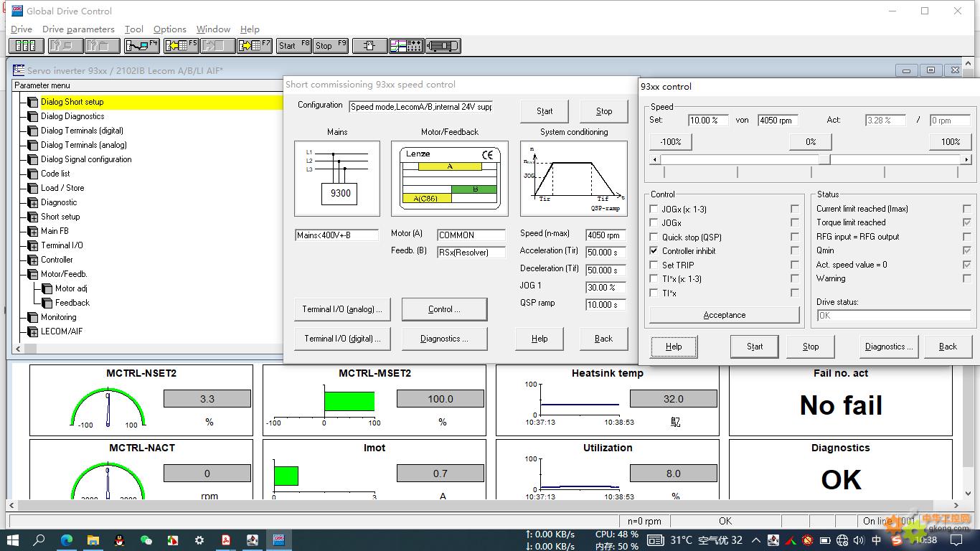Click the volume icon in system tray
Viewport: 980px width, 551px height.
click(x=859, y=540)
